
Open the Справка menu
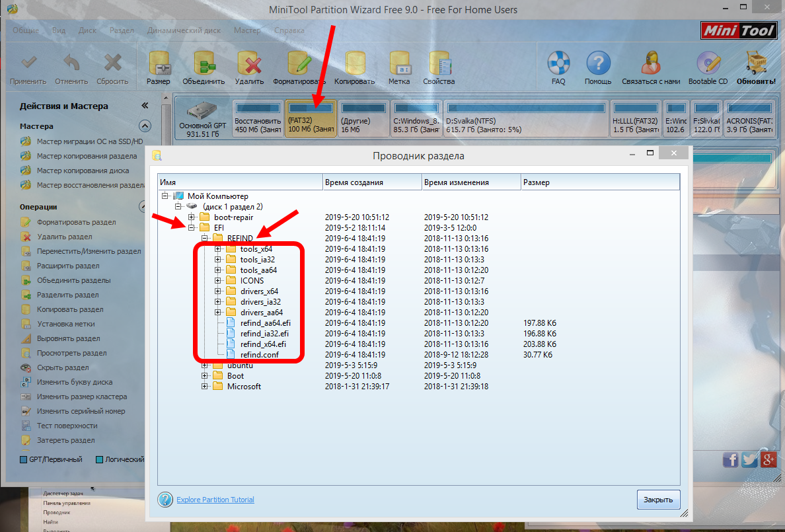pos(289,30)
